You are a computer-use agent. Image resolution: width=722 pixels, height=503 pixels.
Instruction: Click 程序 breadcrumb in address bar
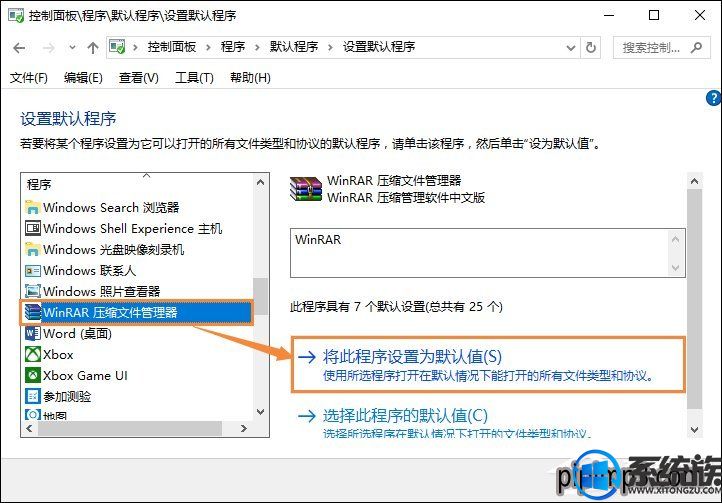coord(233,47)
